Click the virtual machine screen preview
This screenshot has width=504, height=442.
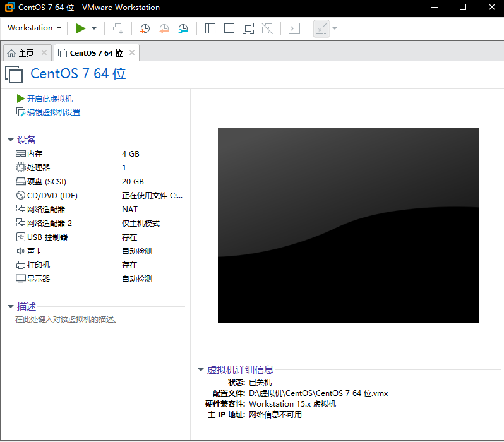point(348,225)
